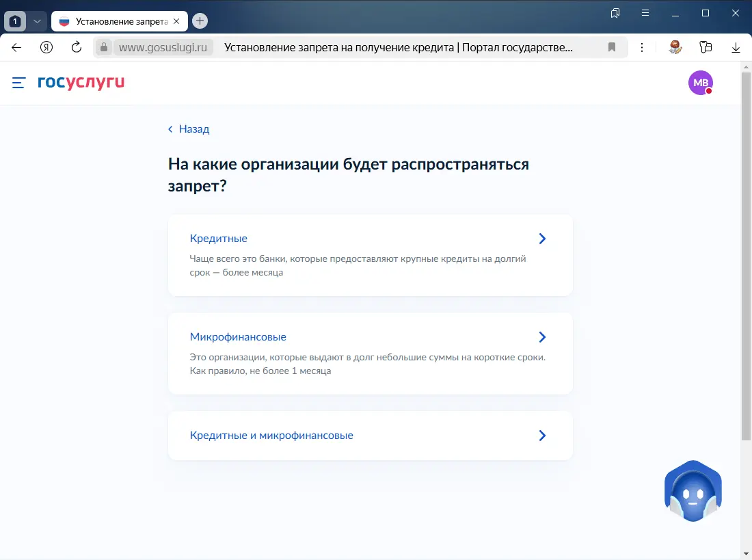Click the Кредитные description about банки
Image resolution: width=752 pixels, height=560 pixels.
(358, 265)
